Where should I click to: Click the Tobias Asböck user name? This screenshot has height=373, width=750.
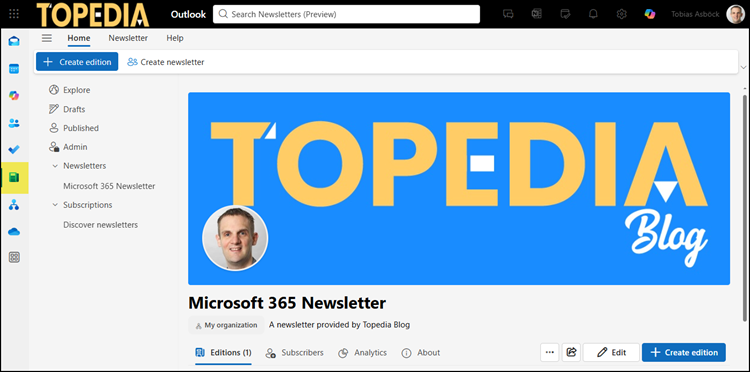tap(695, 14)
